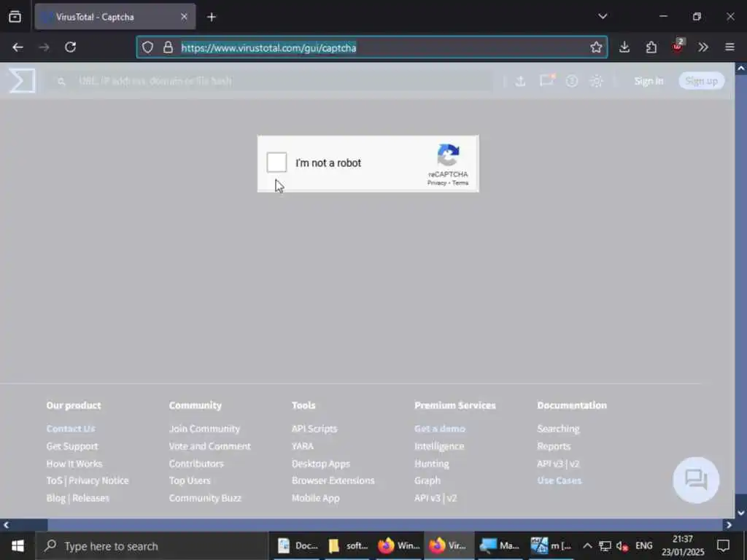Open the Windows Start button
Viewport: 747px width, 560px height.
pyautogui.click(x=18, y=545)
